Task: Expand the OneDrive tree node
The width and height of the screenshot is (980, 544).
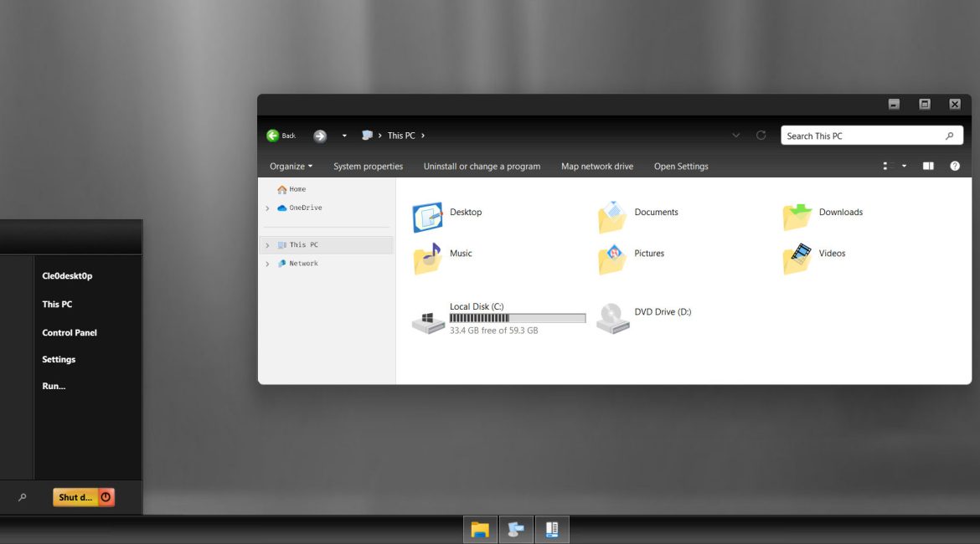Action: [267, 208]
